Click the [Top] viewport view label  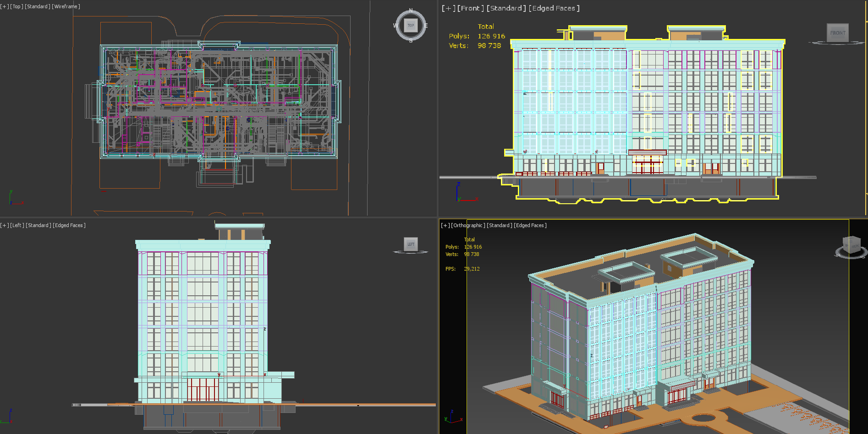tap(16, 6)
